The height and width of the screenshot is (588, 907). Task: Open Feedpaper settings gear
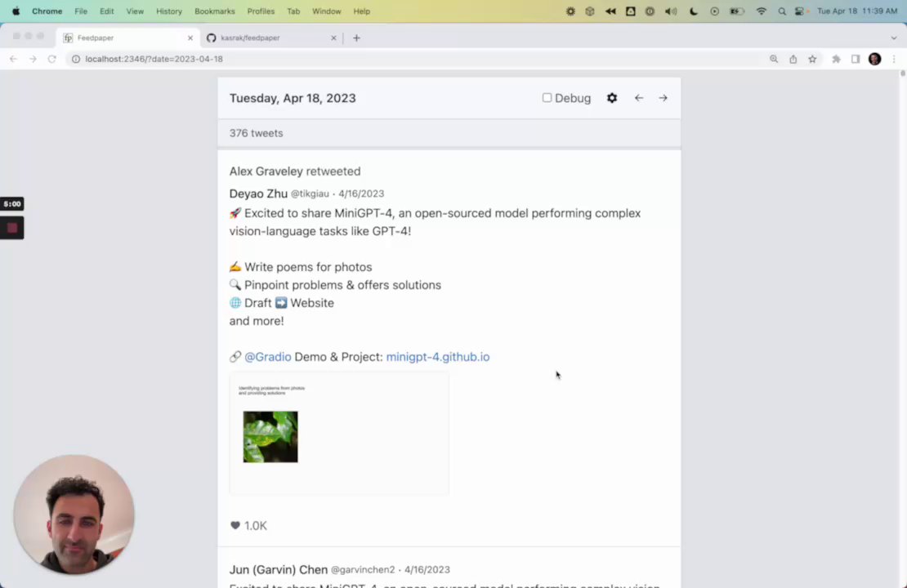point(612,98)
